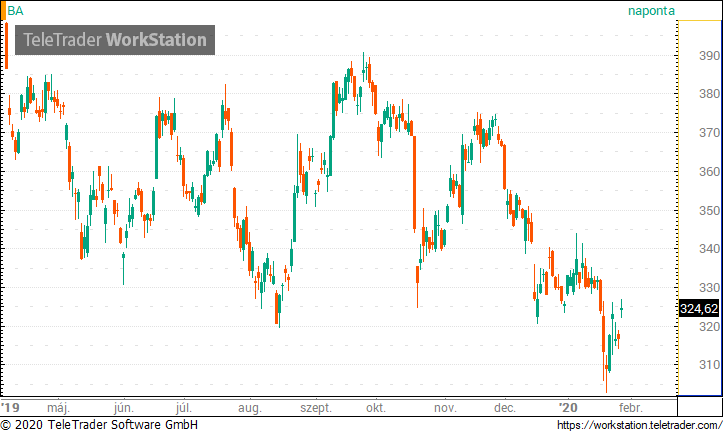Click the 320 price axis label
This screenshot has height=434, width=723.
coord(709,327)
